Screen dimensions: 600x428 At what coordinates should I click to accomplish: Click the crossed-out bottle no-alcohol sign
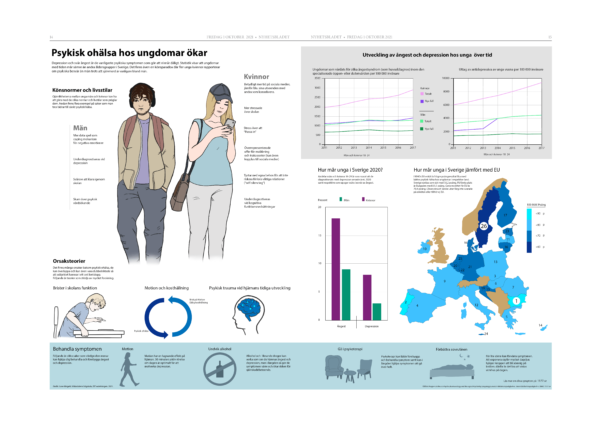click(x=220, y=369)
